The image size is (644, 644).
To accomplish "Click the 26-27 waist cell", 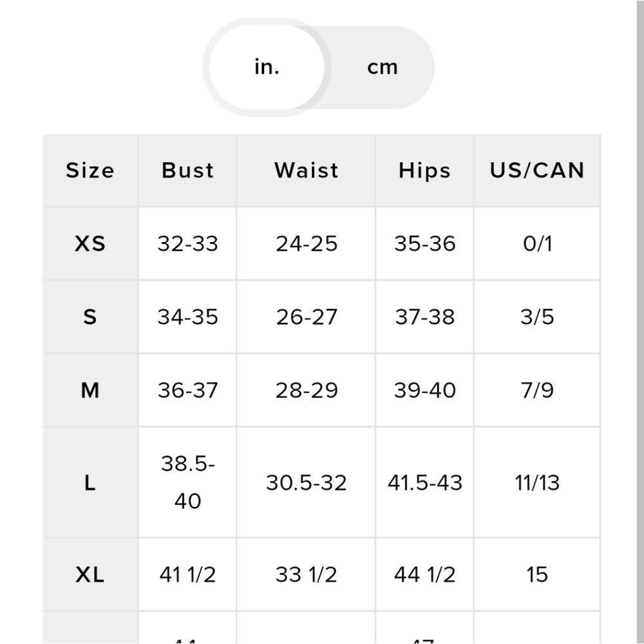I will point(306,317).
